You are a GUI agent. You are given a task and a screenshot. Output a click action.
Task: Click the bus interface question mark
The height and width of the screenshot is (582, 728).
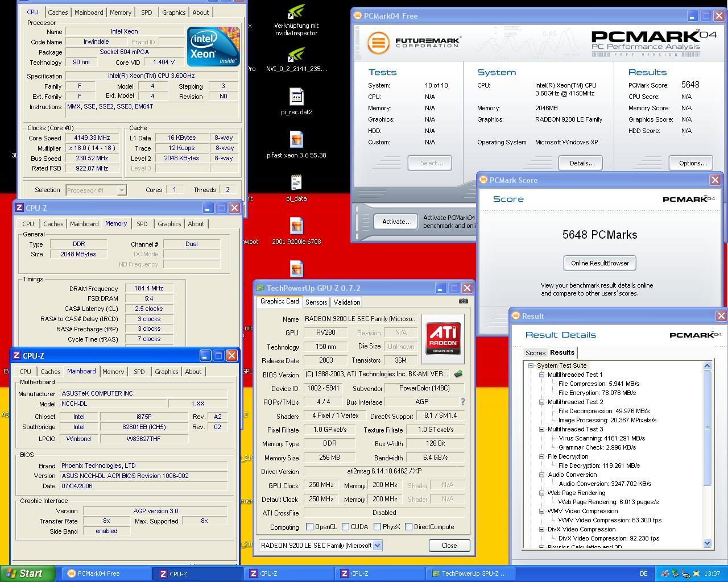[462, 402]
